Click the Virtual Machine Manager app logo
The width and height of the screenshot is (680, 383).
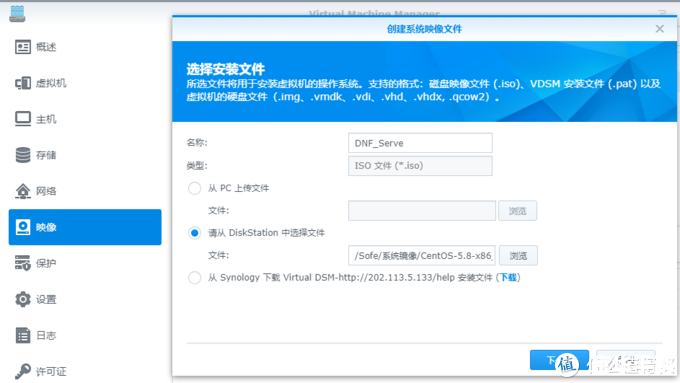click(x=17, y=14)
